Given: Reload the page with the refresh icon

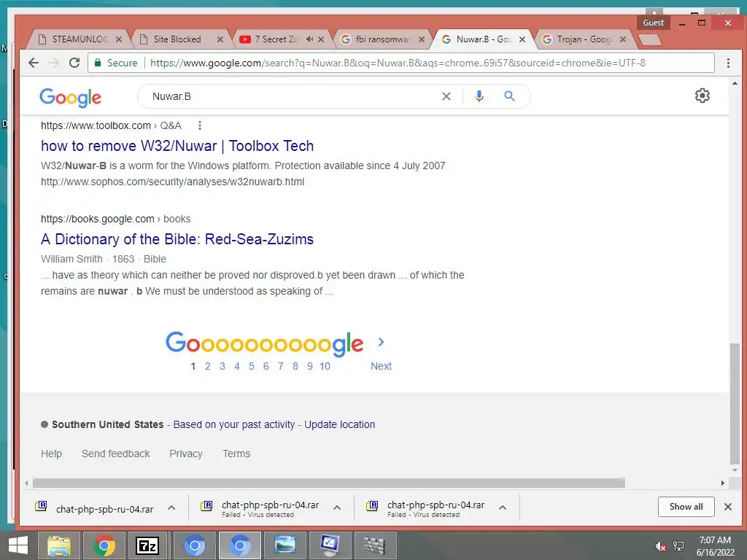Looking at the screenshot, I should [74, 63].
